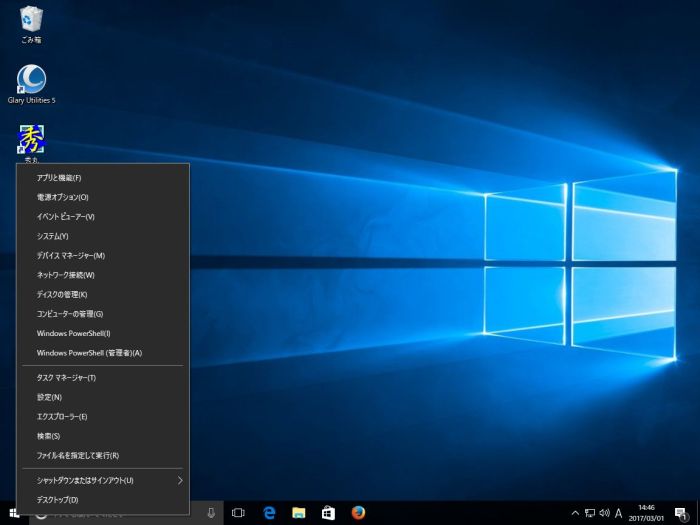The image size is (700, 525).
Task: Click the Cortana microphone icon
Action: [x=211, y=512]
